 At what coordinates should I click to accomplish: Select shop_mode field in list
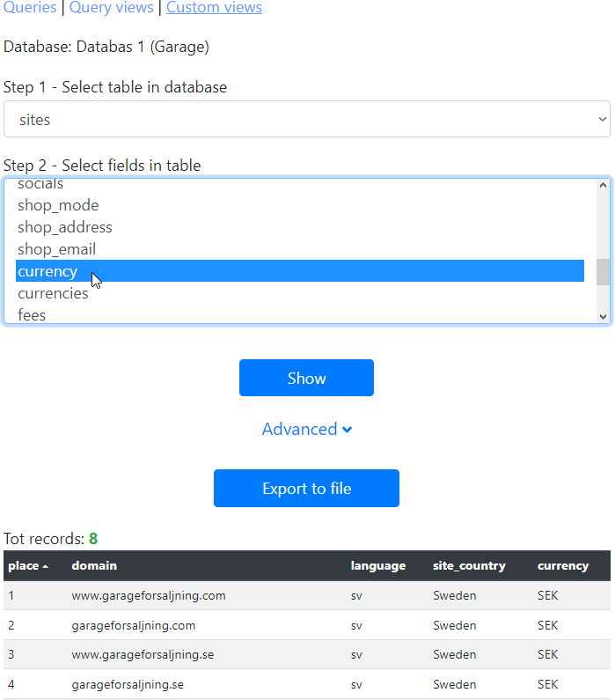pos(58,205)
